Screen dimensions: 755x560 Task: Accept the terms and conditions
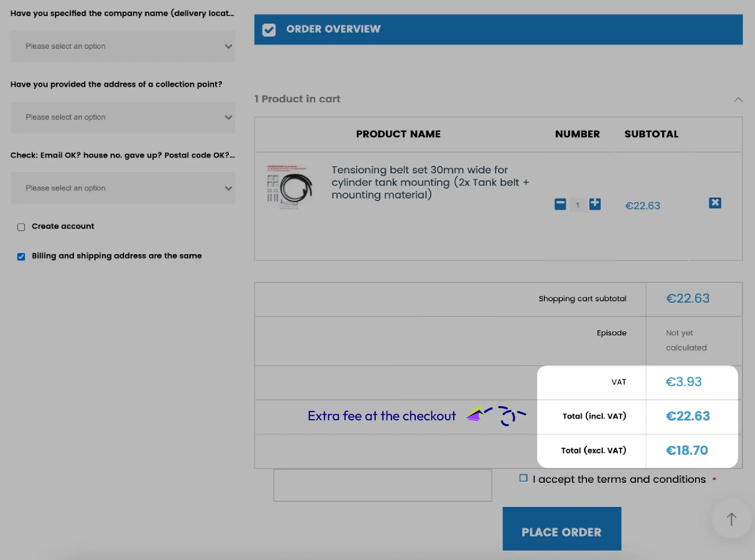click(x=523, y=478)
